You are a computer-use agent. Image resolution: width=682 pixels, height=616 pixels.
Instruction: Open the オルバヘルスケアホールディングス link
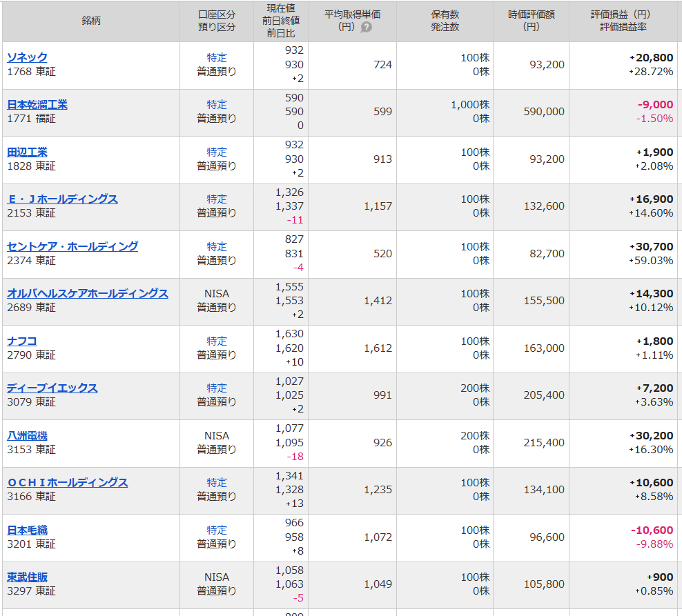click(88, 293)
